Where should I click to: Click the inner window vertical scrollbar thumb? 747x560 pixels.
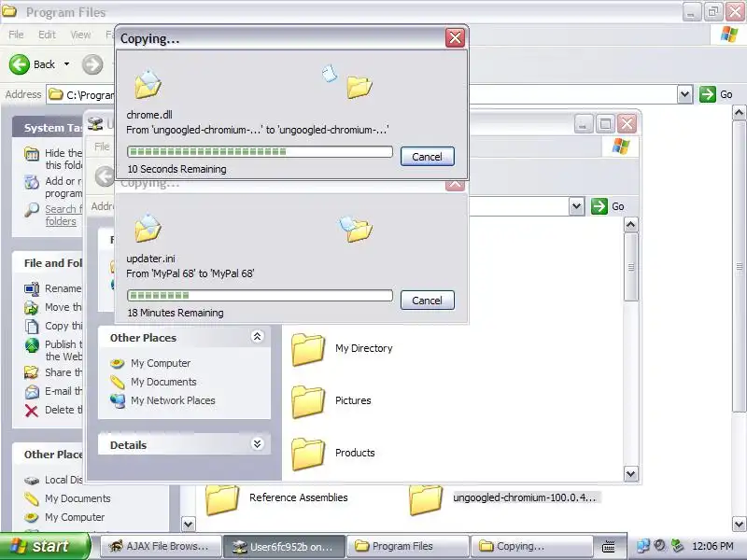point(631,267)
